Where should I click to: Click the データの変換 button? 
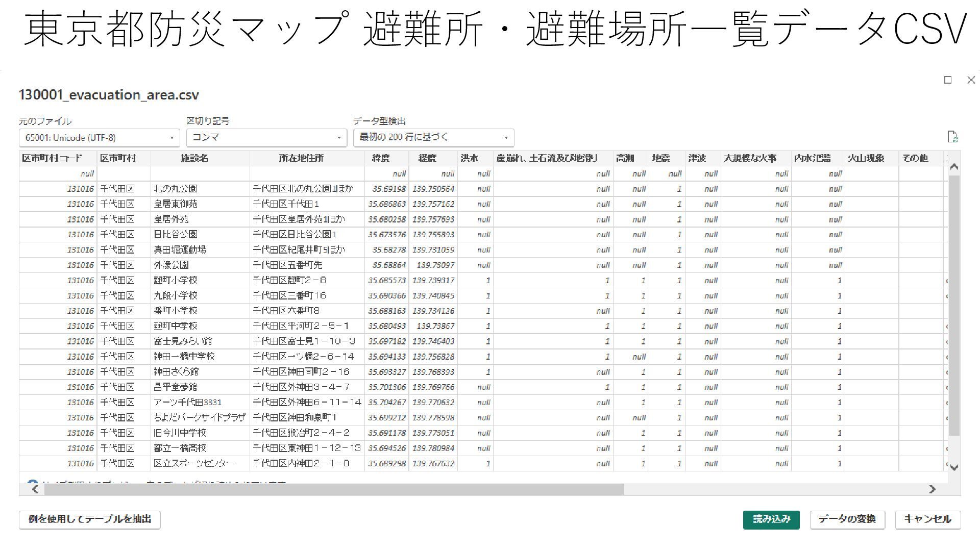point(847,519)
